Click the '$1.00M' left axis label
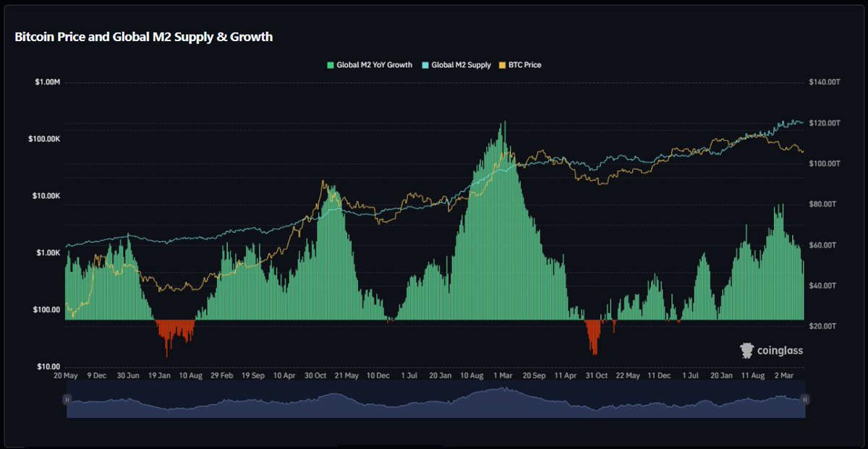The height and width of the screenshot is (449, 868). coord(47,82)
